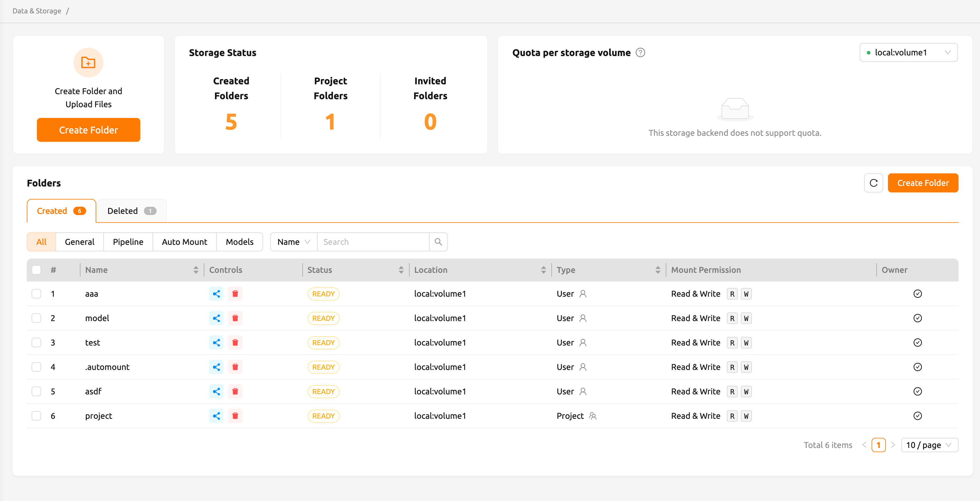Click the quota help question mark icon
This screenshot has height=501, width=980.
tap(640, 52)
